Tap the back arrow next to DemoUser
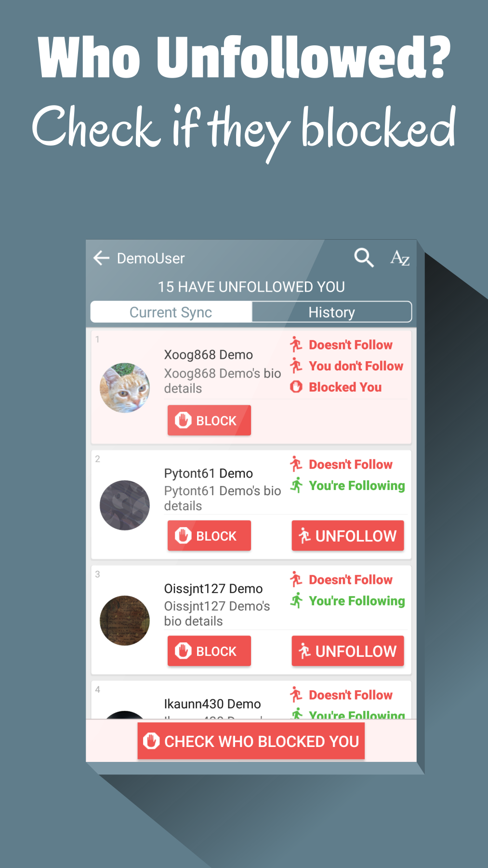 [x=102, y=258]
